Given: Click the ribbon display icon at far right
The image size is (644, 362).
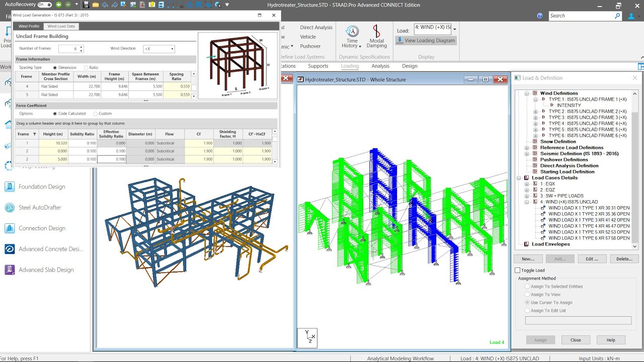Looking at the screenshot, I should pos(641,66).
